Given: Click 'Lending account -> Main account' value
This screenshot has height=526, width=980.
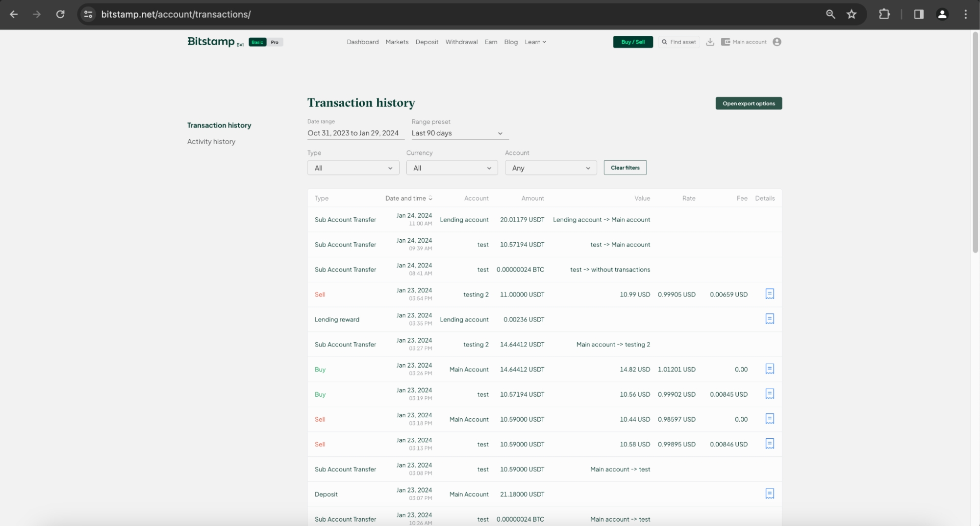Looking at the screenshot, I should point(602,220).
